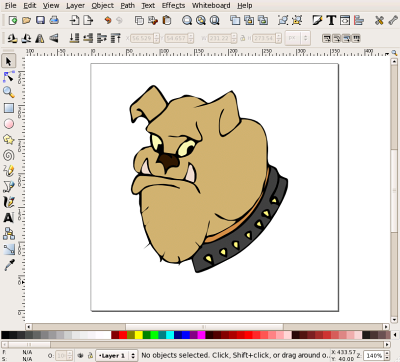The image size is (400, 362).
Task: Select the Pencil freehand tool
Action: [9, 171]
